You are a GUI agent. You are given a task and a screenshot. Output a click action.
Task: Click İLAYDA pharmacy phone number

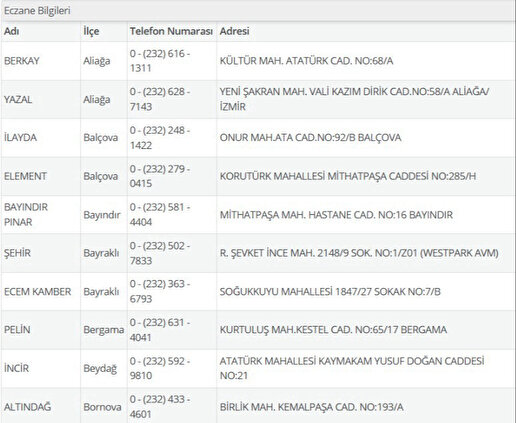click(x=160, y=138)
